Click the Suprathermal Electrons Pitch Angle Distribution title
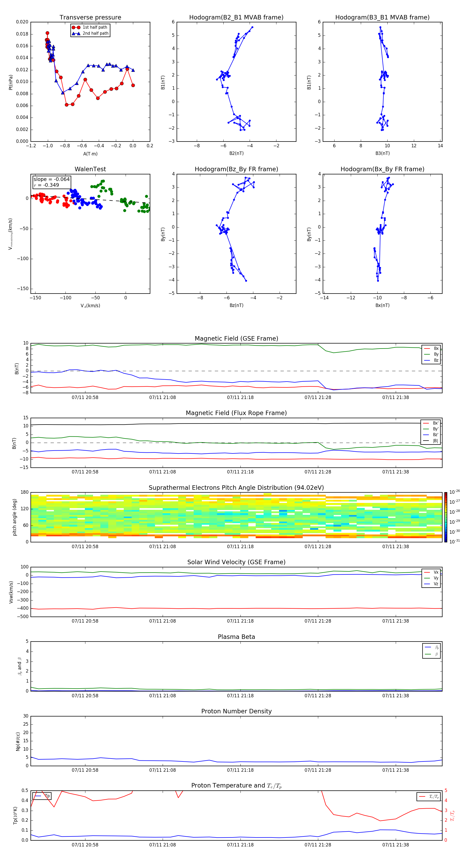Image resolution: width=473 pixels, height=868 pixels. pyautogui.click(x=236, y=488)
